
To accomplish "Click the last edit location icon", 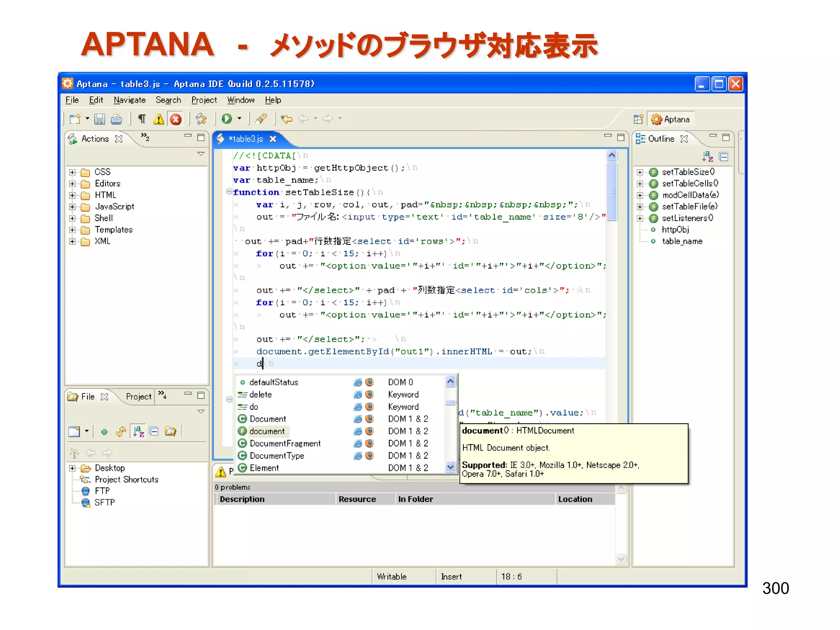I will [286, 119].
